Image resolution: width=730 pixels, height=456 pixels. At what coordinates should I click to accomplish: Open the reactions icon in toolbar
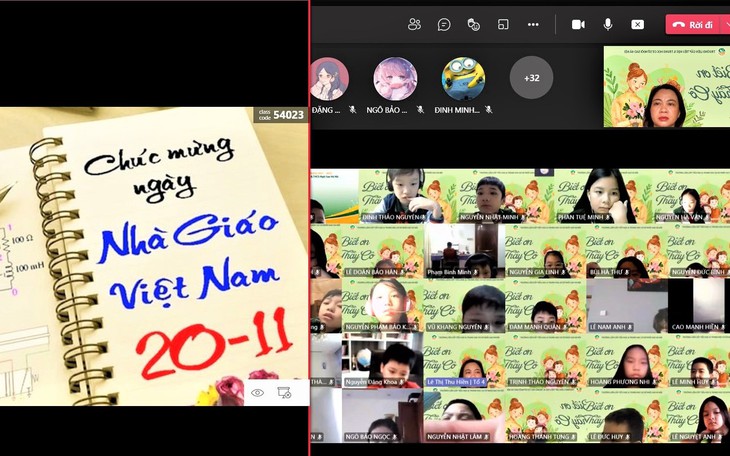(x=473, y=25)
